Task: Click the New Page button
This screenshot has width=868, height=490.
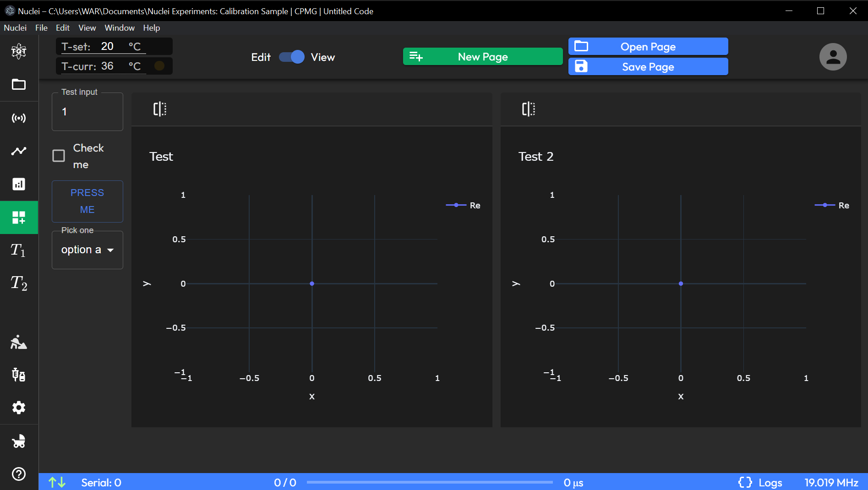Action: point(483,56)
